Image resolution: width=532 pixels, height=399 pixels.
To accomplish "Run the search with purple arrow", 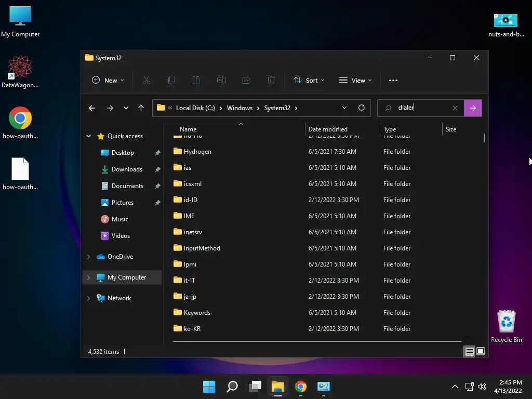I will [473, 108].
